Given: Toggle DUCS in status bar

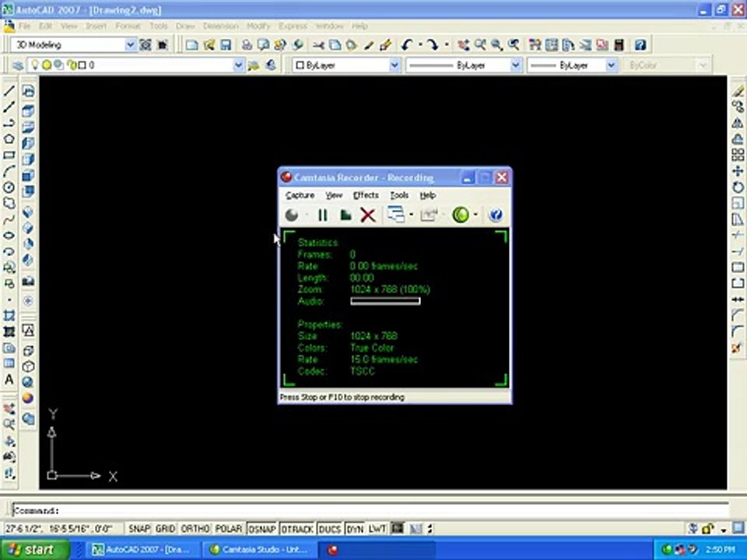Looking at the screenshot, I should [x=330, y=529].
